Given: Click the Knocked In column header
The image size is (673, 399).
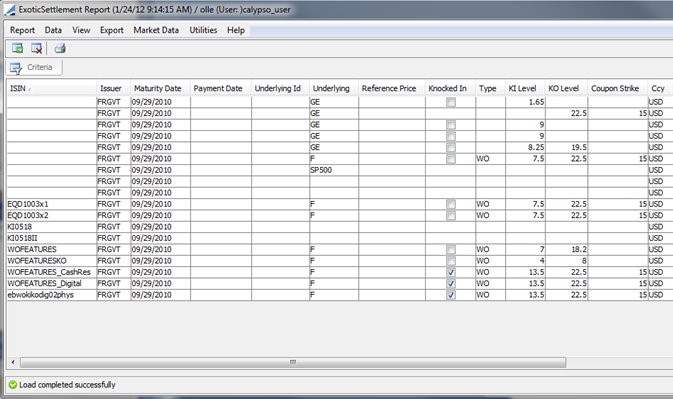Looking at the screenshot, I should 450,88.
